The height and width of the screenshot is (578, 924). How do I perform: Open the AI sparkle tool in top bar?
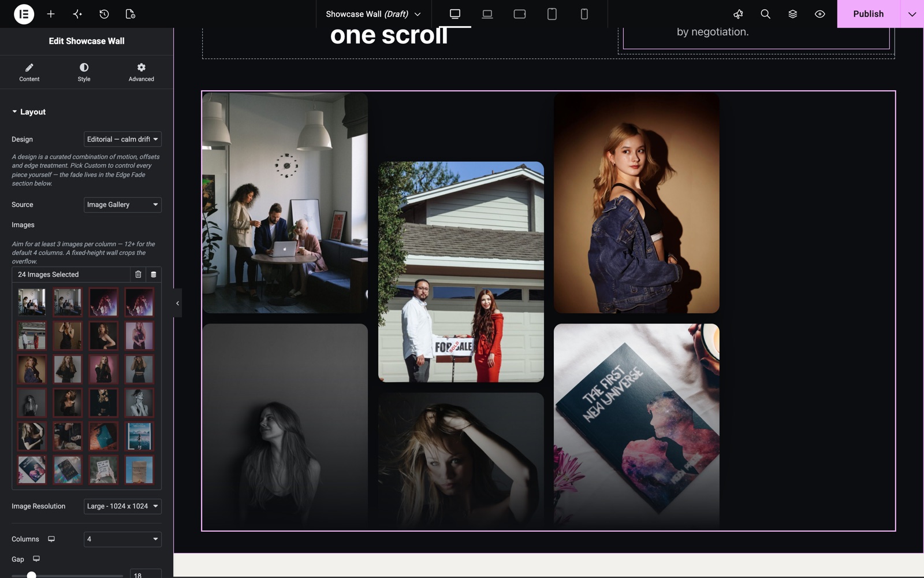[77, 14]
